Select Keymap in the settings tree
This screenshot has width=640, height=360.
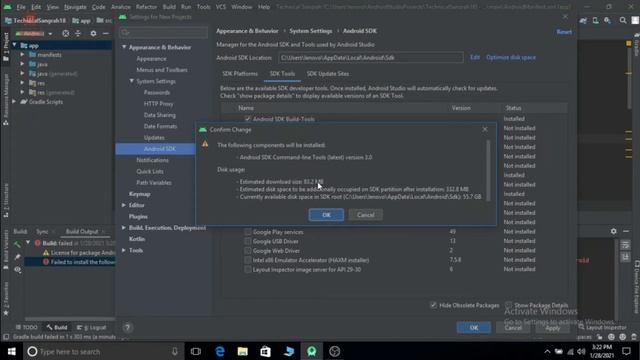pyautogui.click(x=140, y=194)
